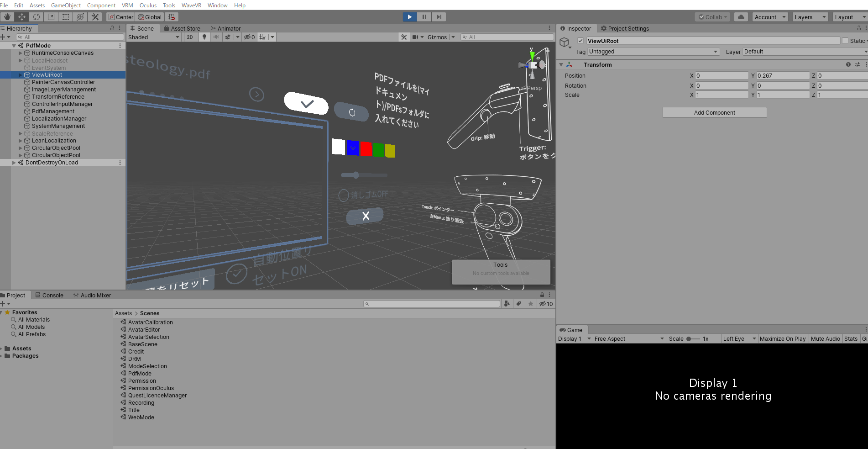Open the Tag Untagged dropdown
868x449 pixels.
[653, 52]
